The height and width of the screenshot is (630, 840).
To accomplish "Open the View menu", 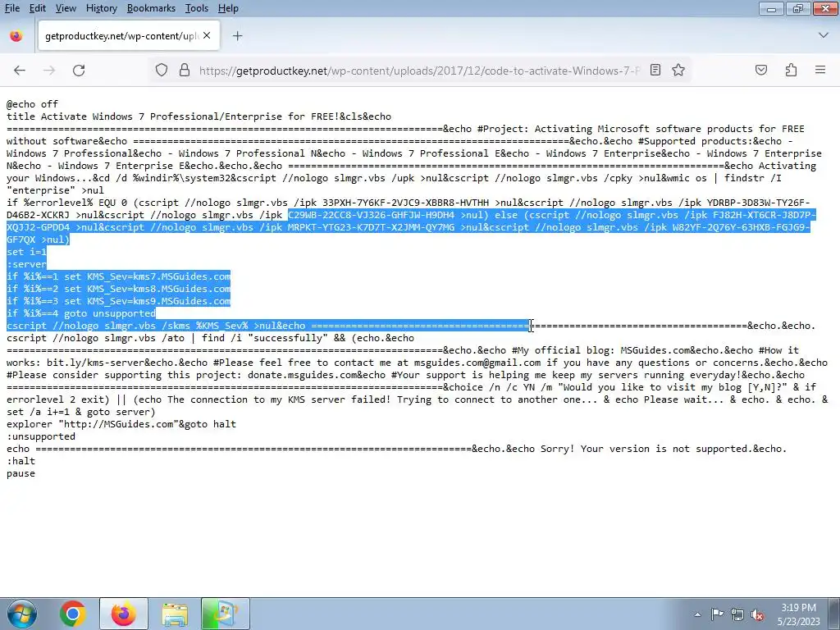I will [66, 8].
